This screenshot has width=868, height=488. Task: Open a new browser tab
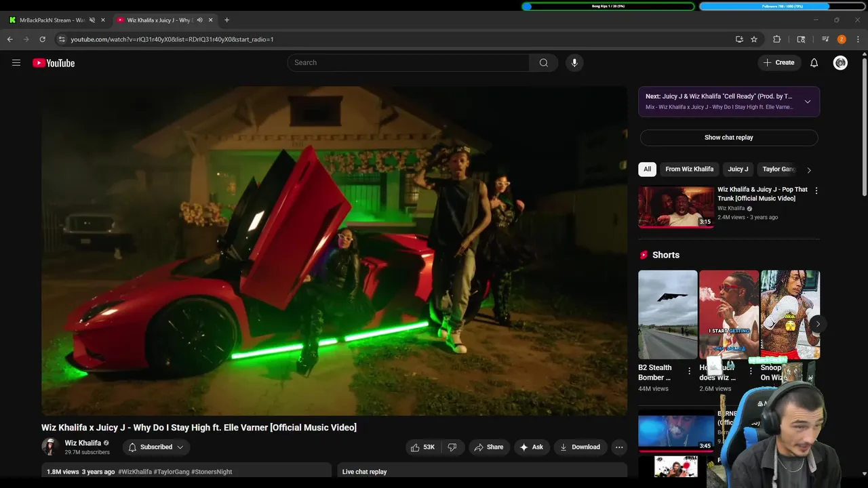click(x=226, y=20)
